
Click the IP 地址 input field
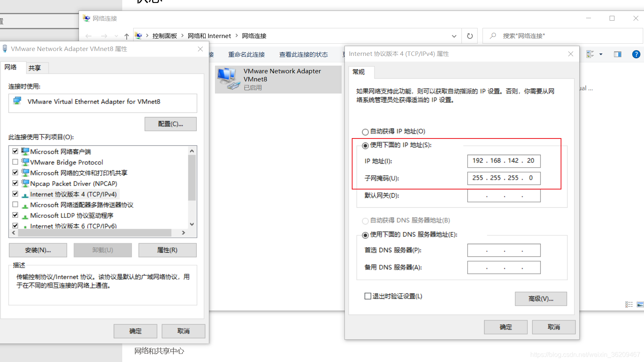click(504, 161)
